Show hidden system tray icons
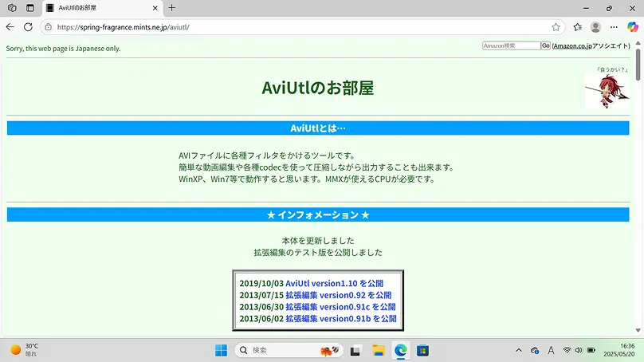 point(519,351)
